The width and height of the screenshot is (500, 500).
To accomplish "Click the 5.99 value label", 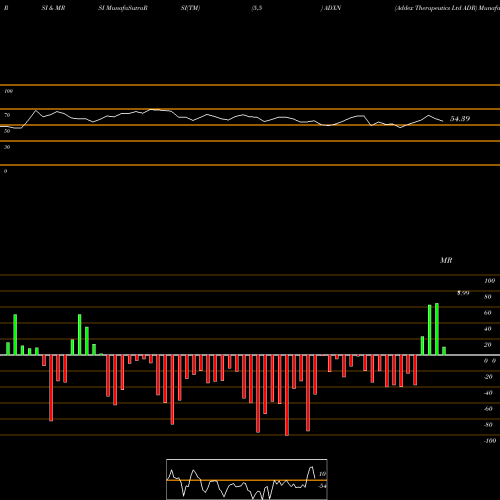I will click(463, 293).
